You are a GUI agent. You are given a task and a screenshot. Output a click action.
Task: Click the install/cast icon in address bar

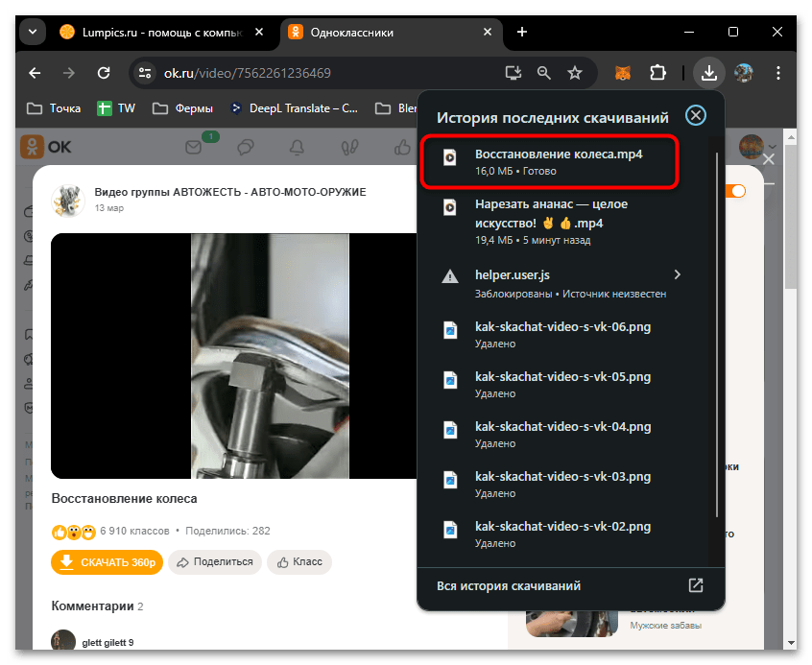click(513, 72)
